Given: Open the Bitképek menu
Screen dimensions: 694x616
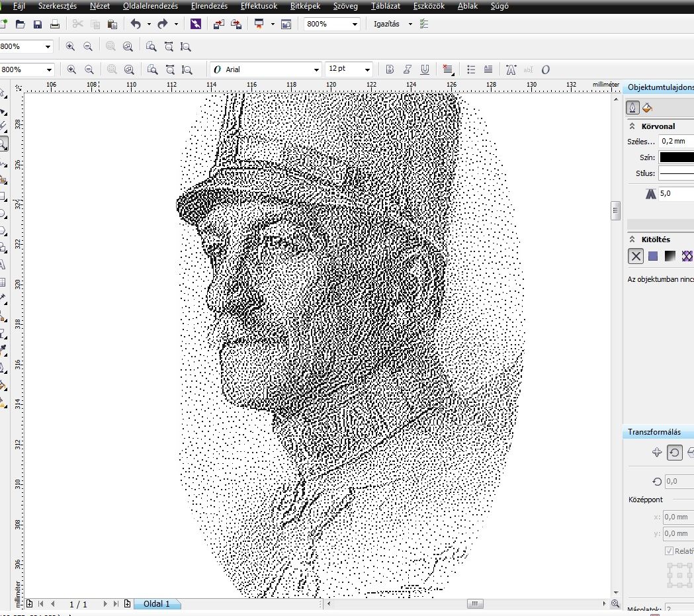Looking at the screenshot, I should point(305,6).
